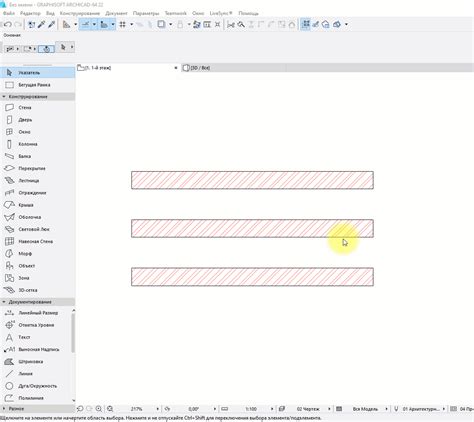Click the previous zoom icon in bottom bar
Image resolution: width=474 pixels, height=422 pixels.
pyautogui.click(x=80, y=409)
